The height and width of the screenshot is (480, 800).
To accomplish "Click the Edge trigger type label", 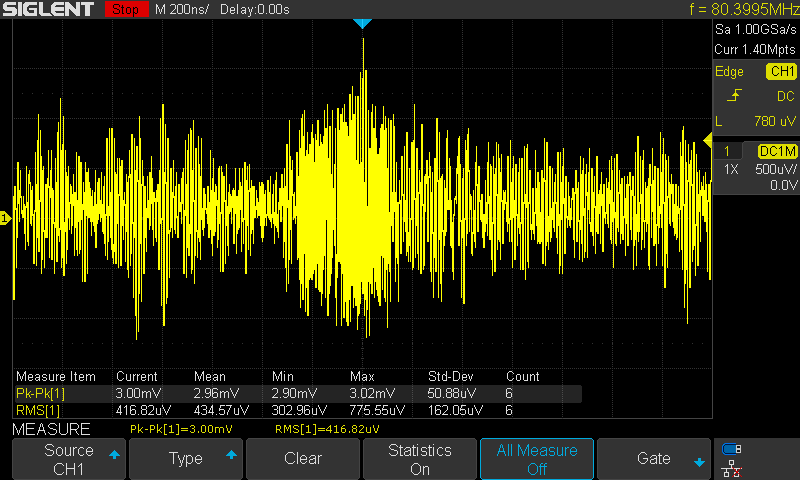I will tap(729, 71).
